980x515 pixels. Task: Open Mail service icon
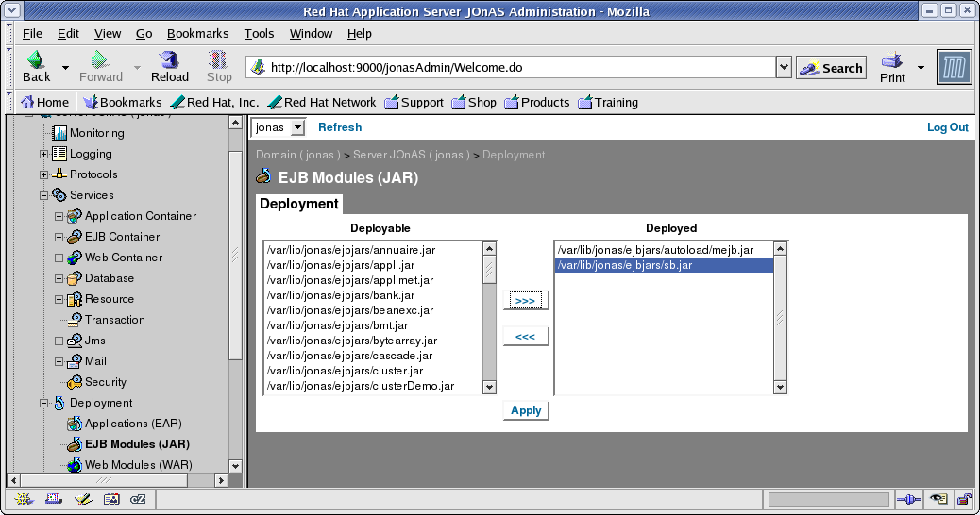75,361
